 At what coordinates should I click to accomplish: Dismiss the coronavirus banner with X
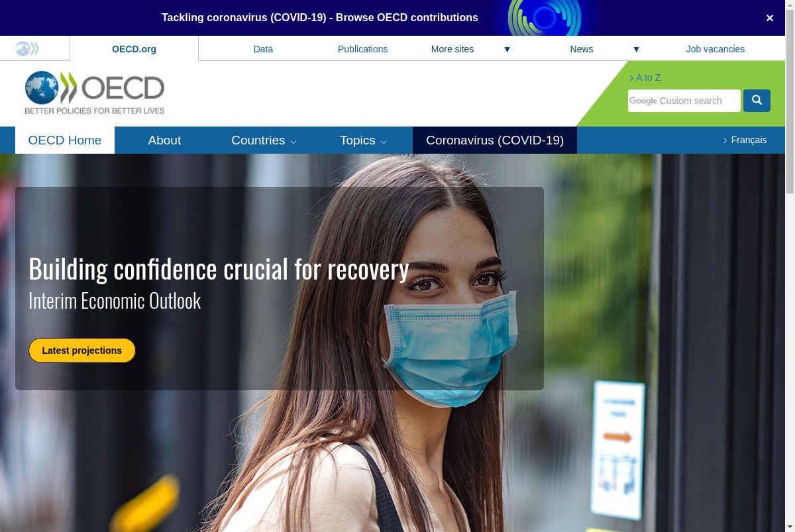tap(770, 18)
